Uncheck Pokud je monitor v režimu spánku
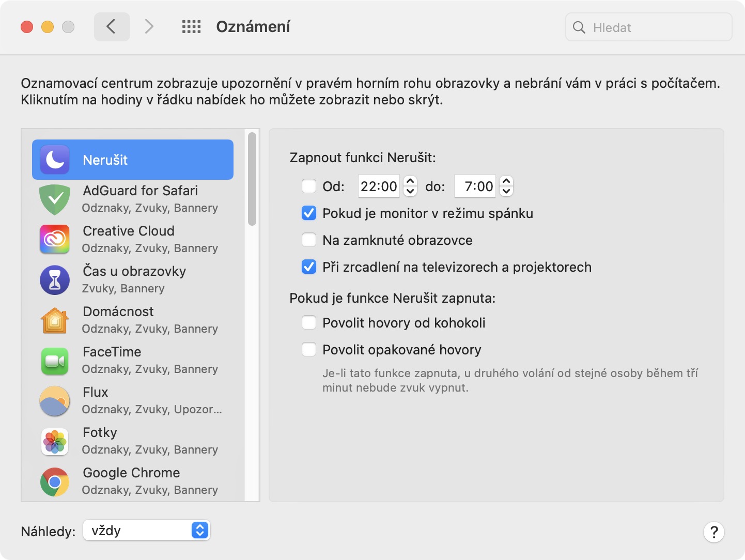This screenshot has height=560, width=745. pos(309,213)
